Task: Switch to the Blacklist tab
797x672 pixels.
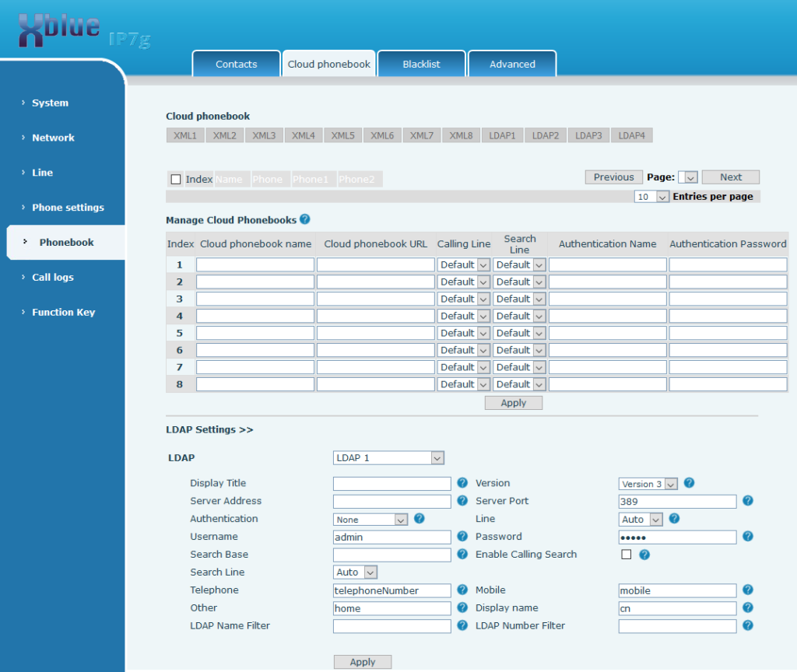Action: [x=421, y=65]
